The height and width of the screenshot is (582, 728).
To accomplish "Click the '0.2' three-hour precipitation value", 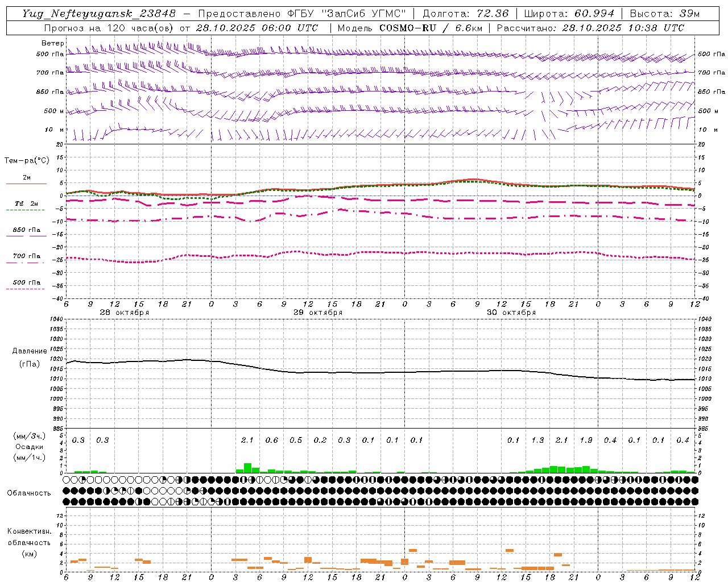I will pyautogui.click(x=320, y=440).
